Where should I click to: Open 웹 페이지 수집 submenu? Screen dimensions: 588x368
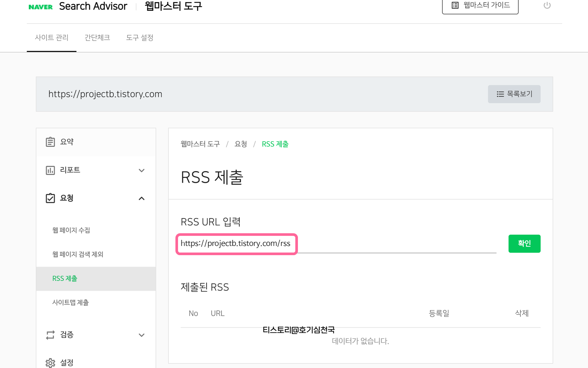[71, 230]
